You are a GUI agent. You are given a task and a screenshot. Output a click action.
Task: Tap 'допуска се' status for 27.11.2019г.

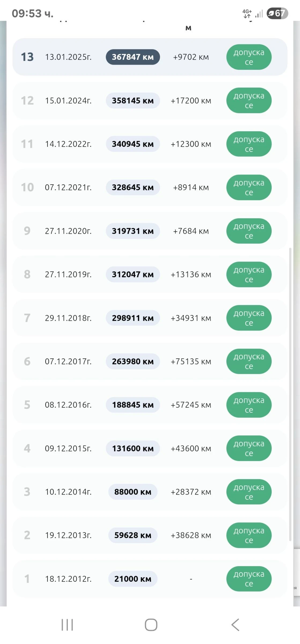click(x=249, y=274)
